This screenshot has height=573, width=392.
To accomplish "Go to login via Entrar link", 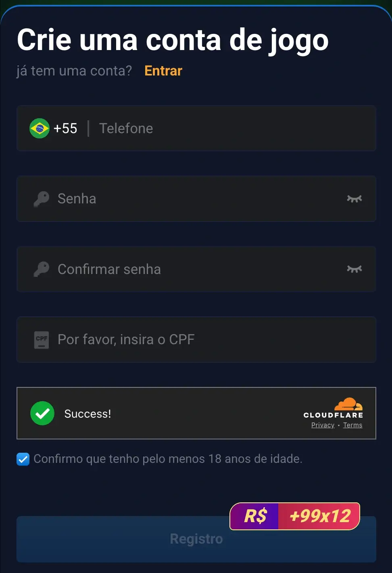I will point(163,71).
